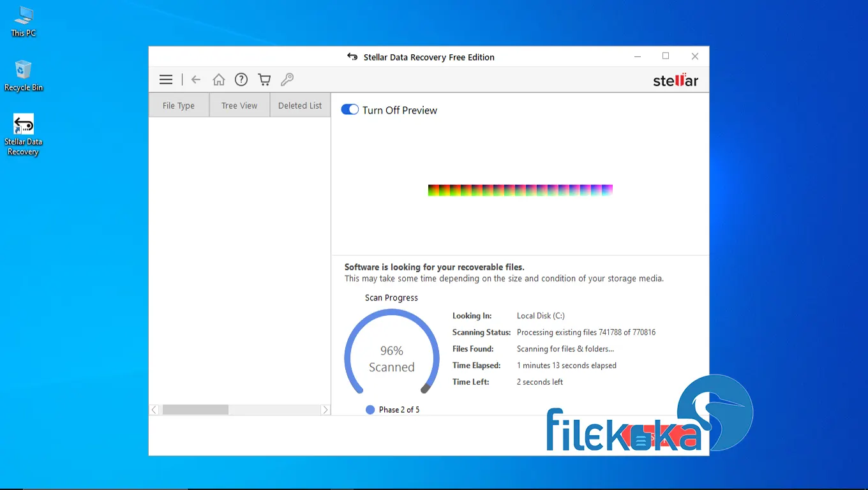Click the key activation icon
Image resolution: width=868 pixels, height=490 pixels.
click(x=287, y=80)
